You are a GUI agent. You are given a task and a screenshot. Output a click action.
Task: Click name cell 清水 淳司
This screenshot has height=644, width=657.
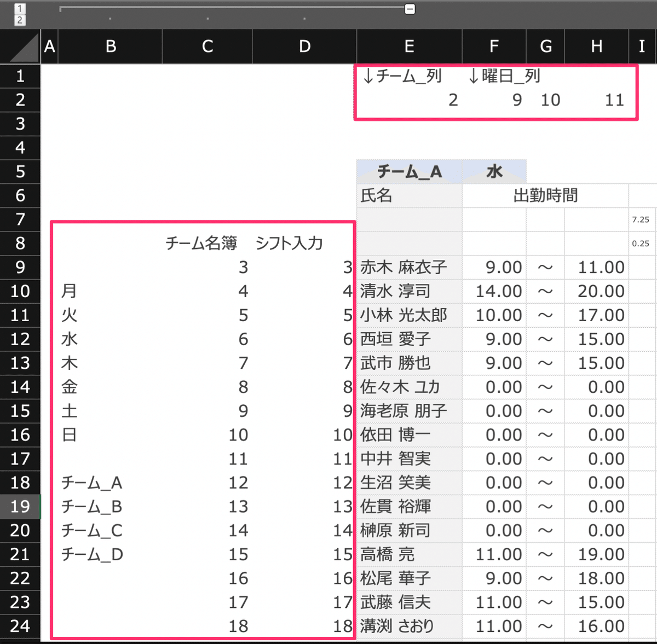pos(409,291)
